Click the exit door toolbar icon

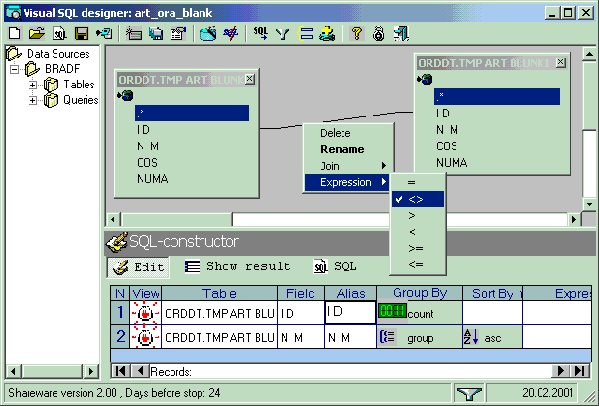click(401, 34)
